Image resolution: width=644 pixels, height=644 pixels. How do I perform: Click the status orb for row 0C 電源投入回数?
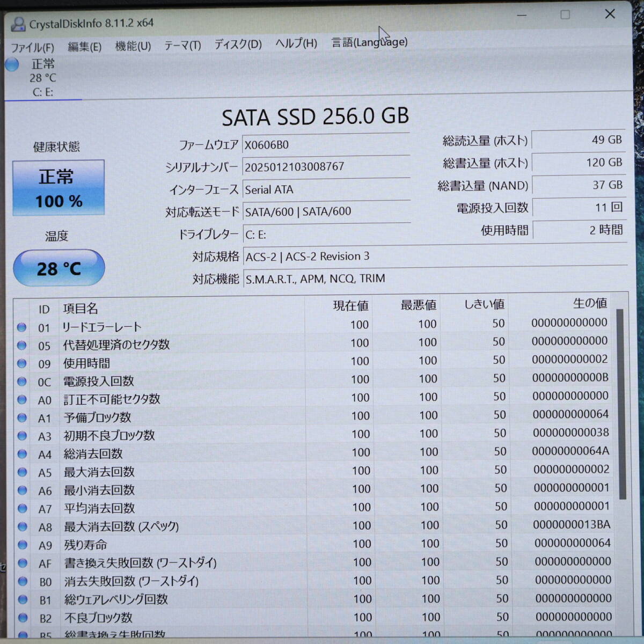pos(21,382)
